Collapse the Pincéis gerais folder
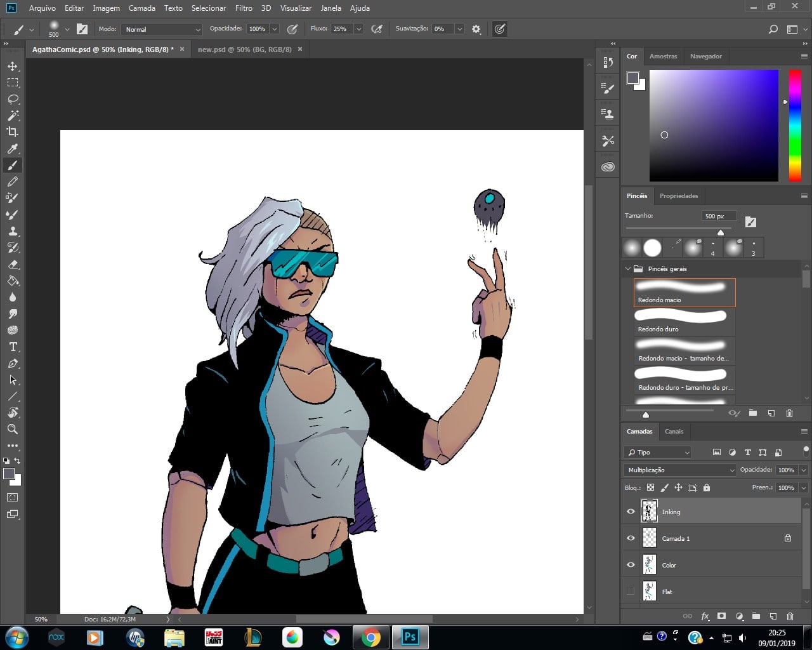The width and height of the screenshot is (812, 650). coord(628,269)
